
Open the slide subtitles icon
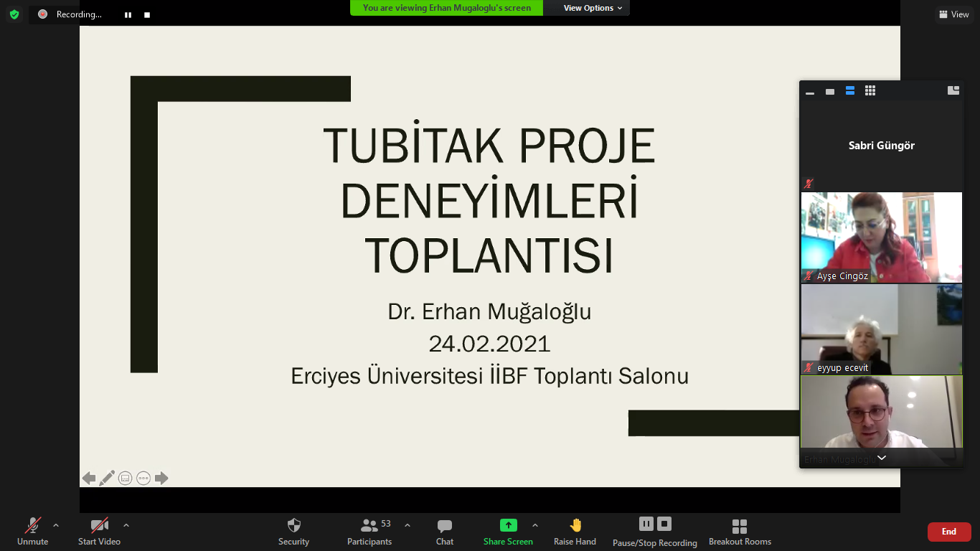[125, 478]
